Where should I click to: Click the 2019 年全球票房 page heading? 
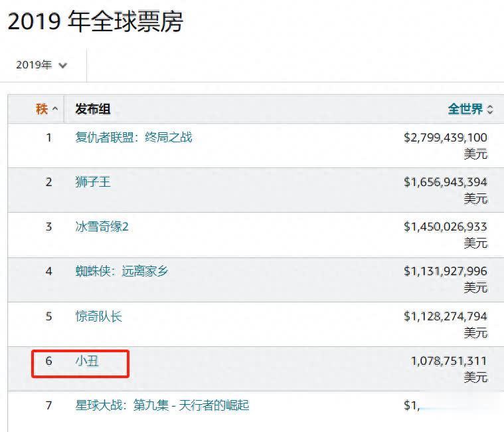pos(95,21)
